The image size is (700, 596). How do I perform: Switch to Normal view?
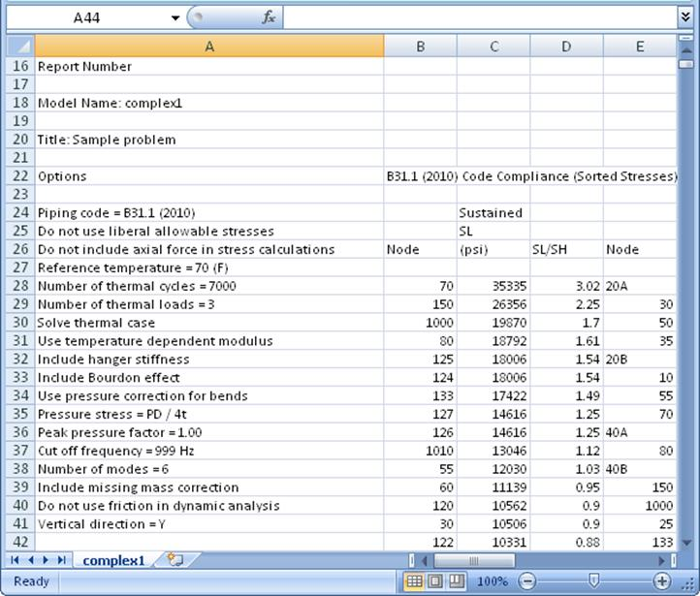(414, 581)
